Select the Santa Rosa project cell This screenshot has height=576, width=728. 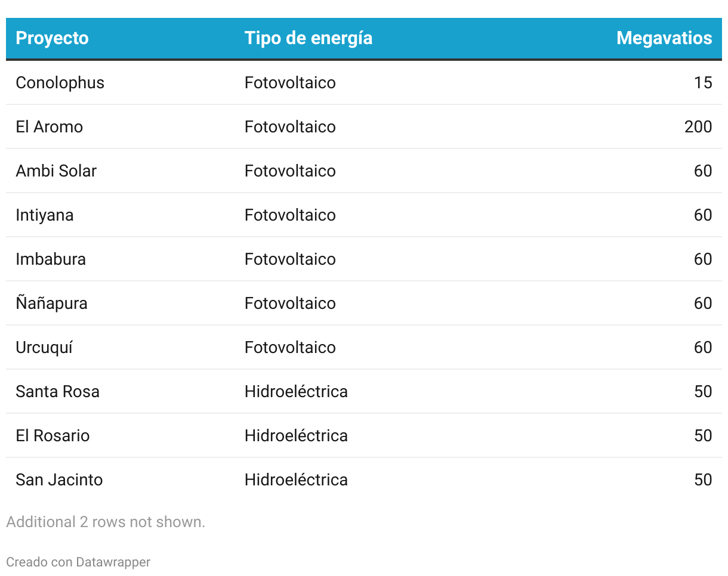pyautogui.click(x=57, y=391)
